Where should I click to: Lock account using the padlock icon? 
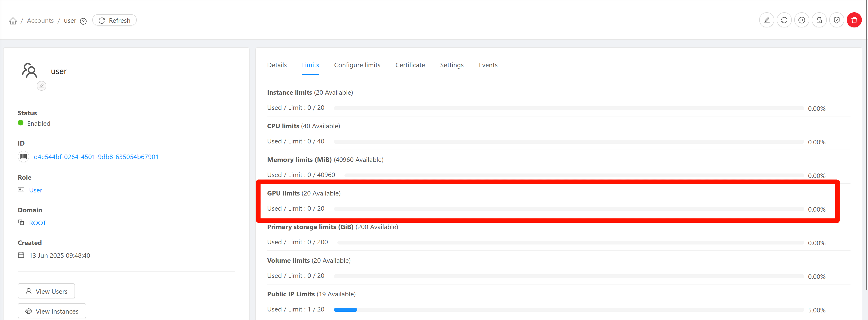click(819, 20)
